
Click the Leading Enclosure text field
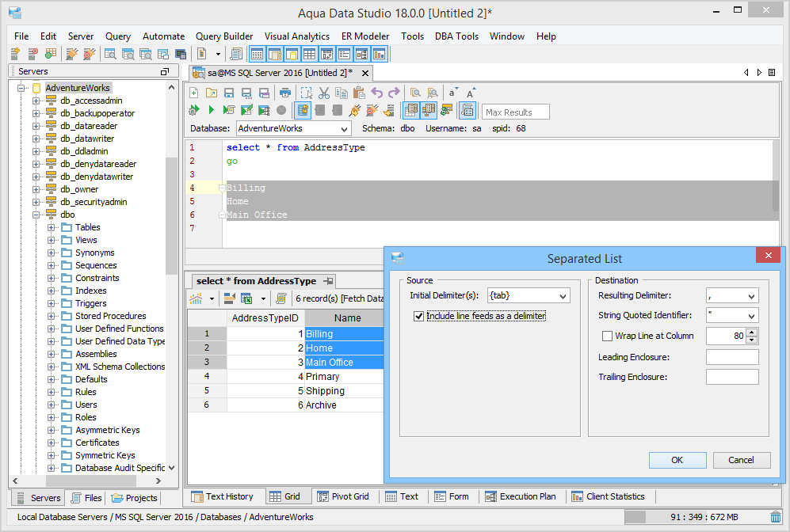tap(732, 357)
